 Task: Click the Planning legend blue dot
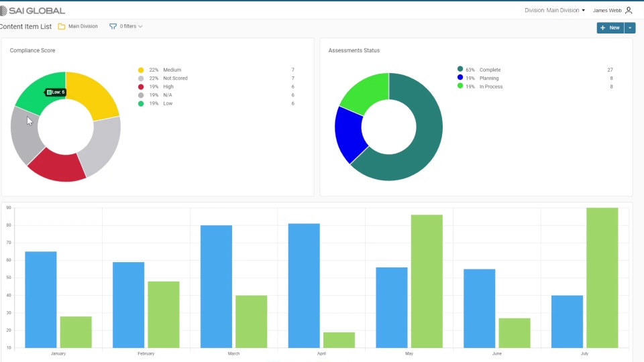(x=460, y=77)
